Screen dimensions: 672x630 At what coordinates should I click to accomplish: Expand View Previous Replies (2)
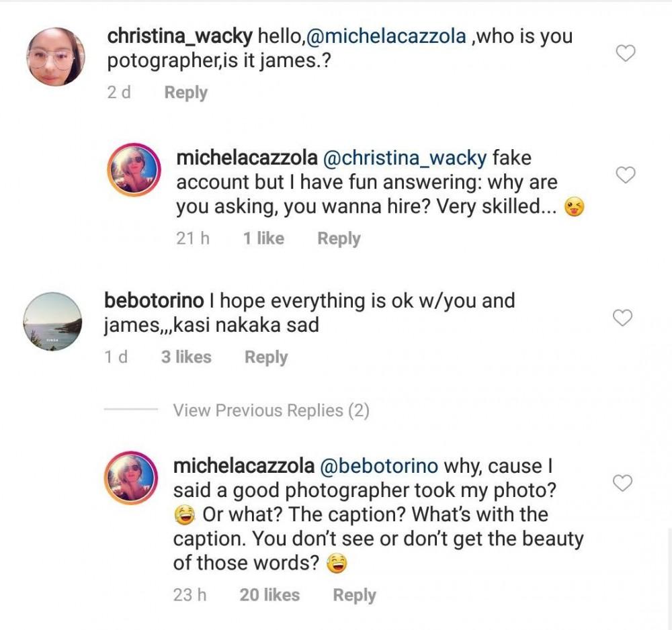click(271, 410)
